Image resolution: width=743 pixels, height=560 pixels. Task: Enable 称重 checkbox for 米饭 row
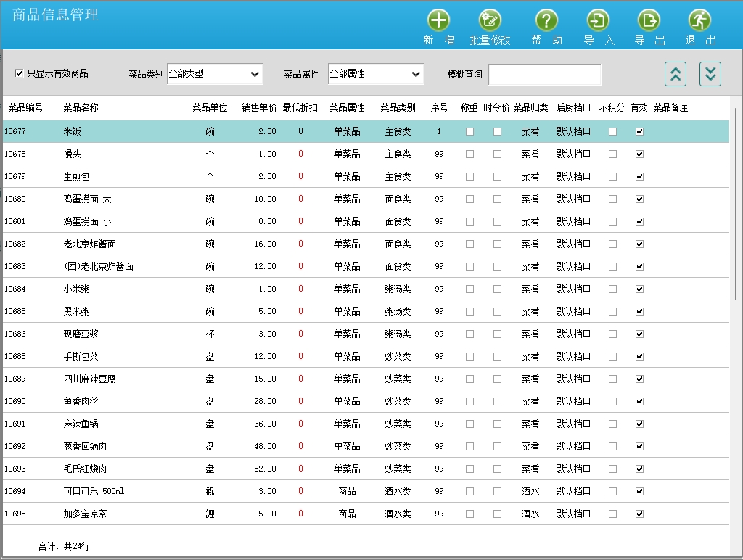(x=469, y=131)
